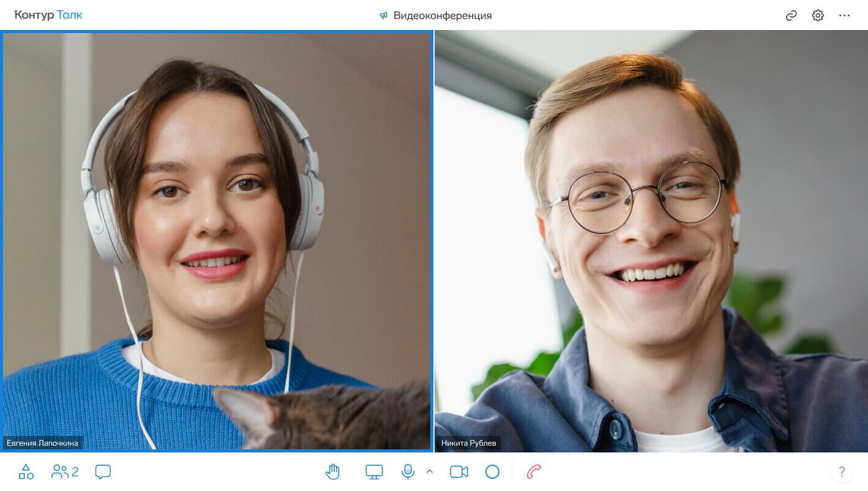Hang up with the red phone icon
Viewport: 868px width, 491px height.
click(x=534, y=471)
